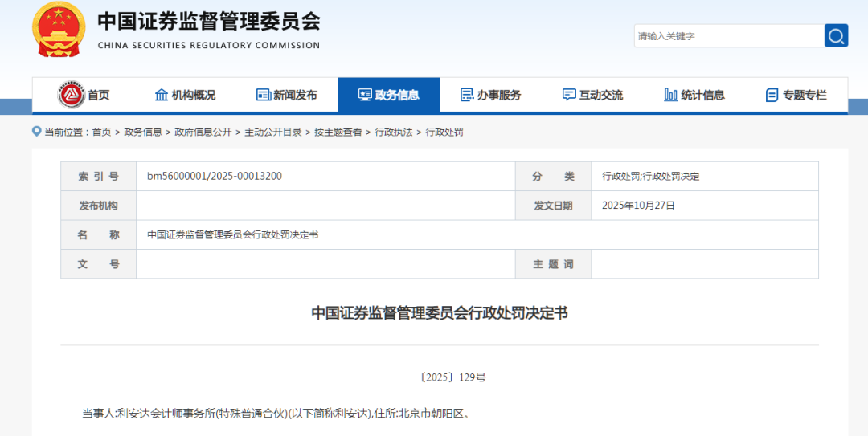
Task: Click the search magnifier button
Action: 836,36
